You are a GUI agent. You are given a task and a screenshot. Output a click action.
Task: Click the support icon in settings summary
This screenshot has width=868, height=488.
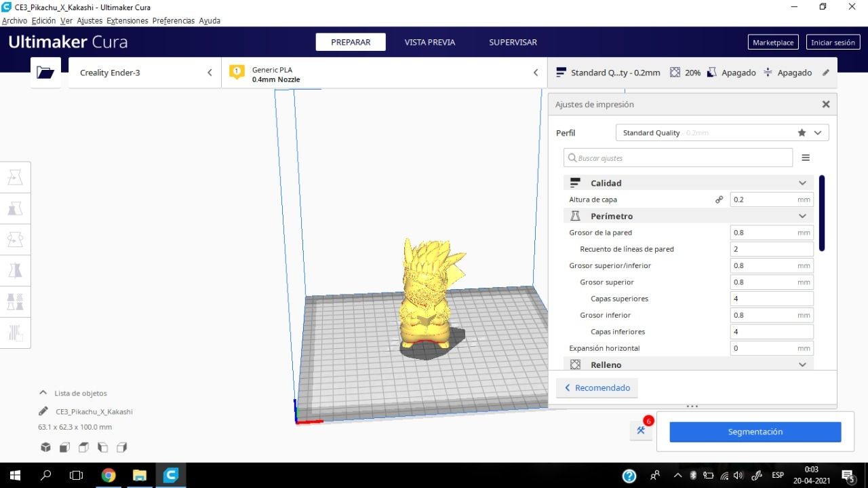pos(711,73)
